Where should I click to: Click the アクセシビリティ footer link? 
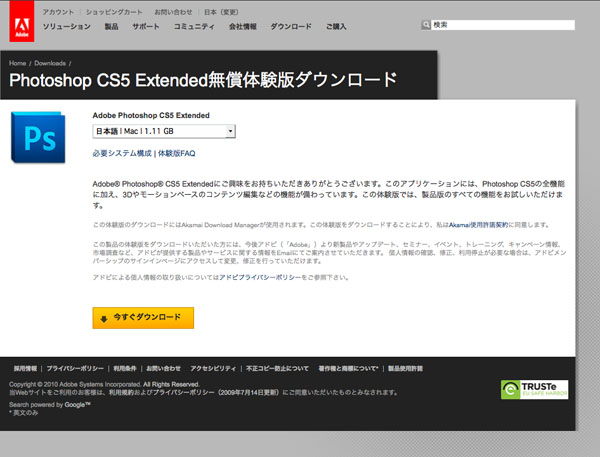click(213, 368)
